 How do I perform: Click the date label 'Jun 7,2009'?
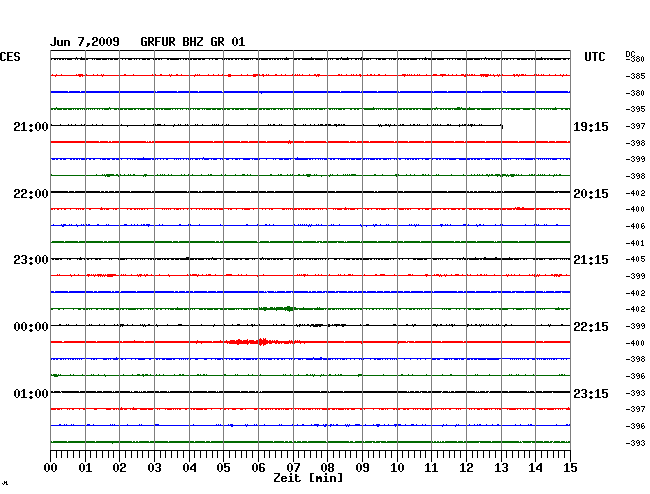(85, 42)
